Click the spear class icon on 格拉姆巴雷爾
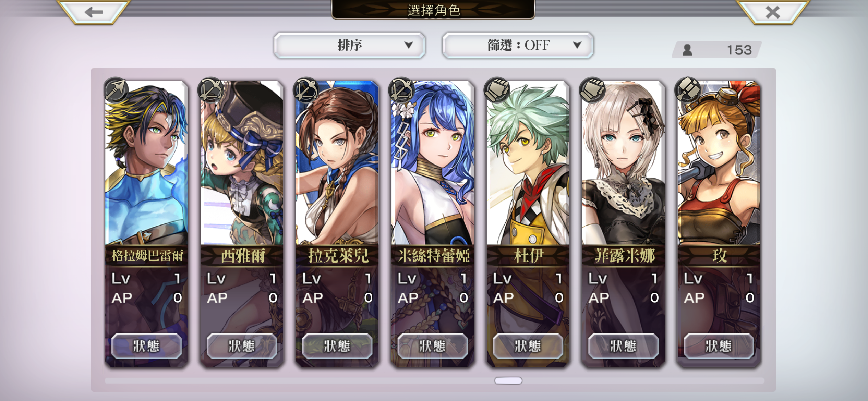The height and width of the screenshot is (401, 868). click(117, 90)
